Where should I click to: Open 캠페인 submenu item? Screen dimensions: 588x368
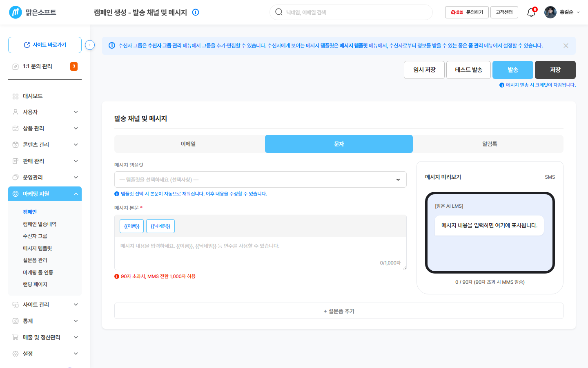tap(30, 212)
